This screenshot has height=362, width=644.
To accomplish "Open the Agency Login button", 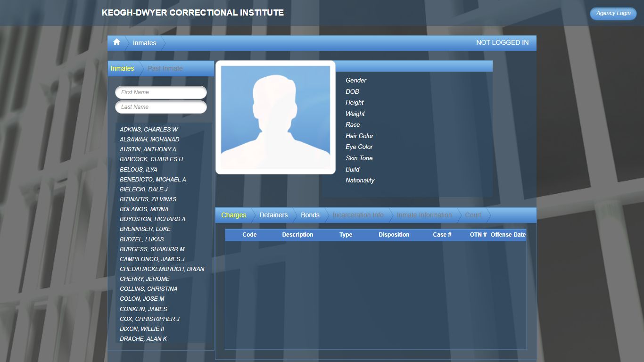I will pyautogui.click(x=613, y=13).
